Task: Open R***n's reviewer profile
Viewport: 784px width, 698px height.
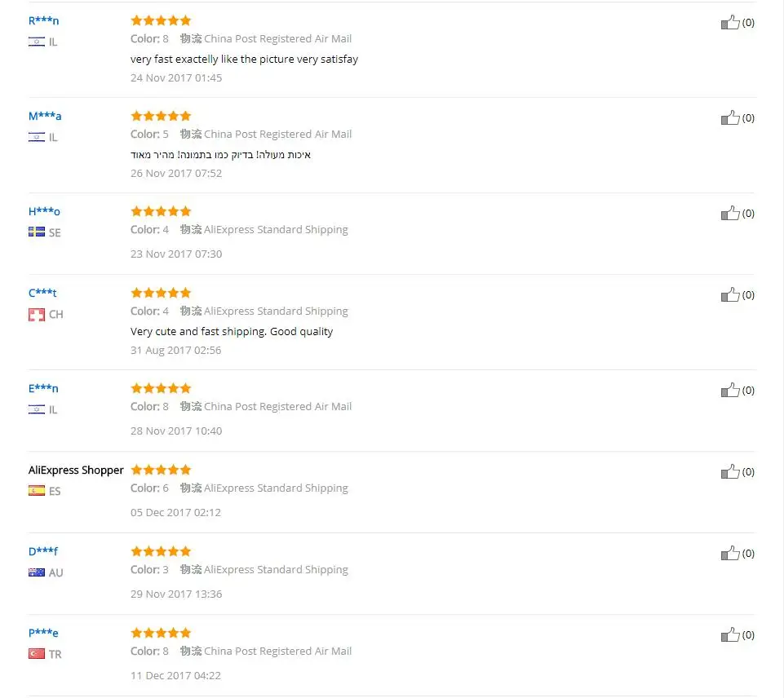Action: click(x=43, y=20)
